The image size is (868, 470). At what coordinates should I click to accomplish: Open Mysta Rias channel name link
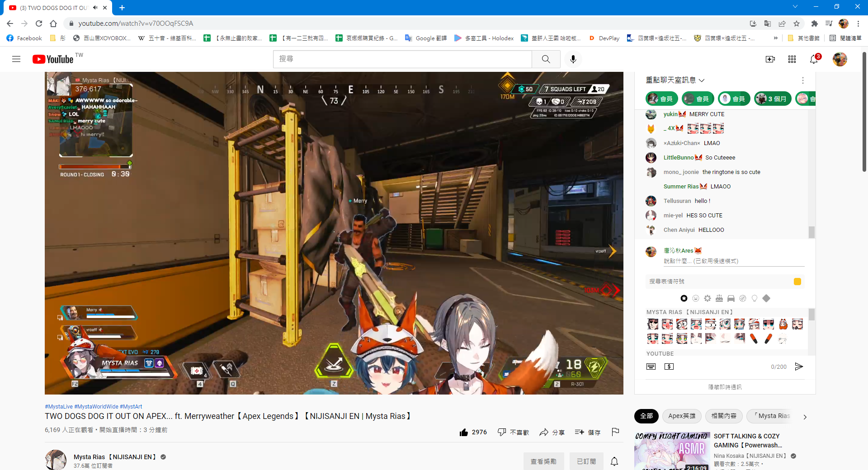pos(115,457)
